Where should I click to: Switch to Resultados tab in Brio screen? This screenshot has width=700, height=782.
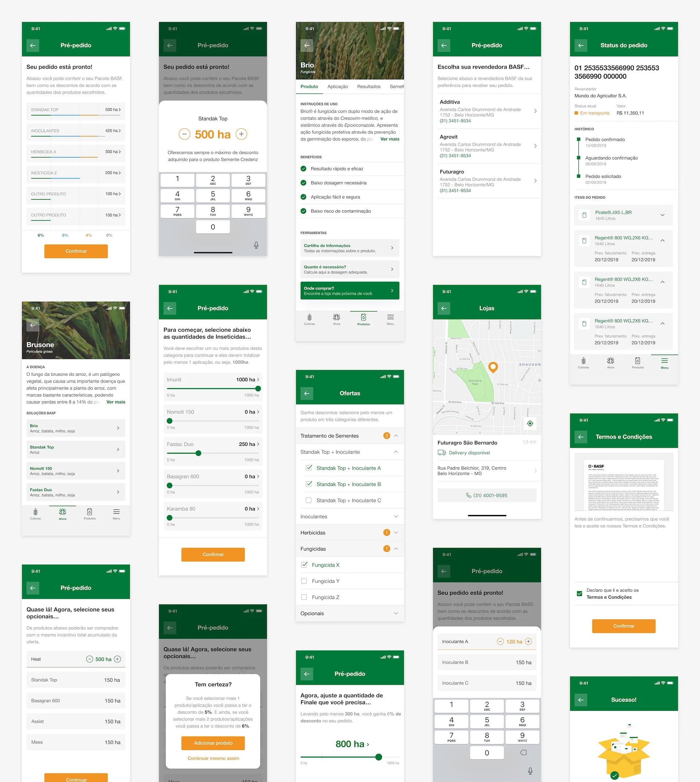(369, 86)
